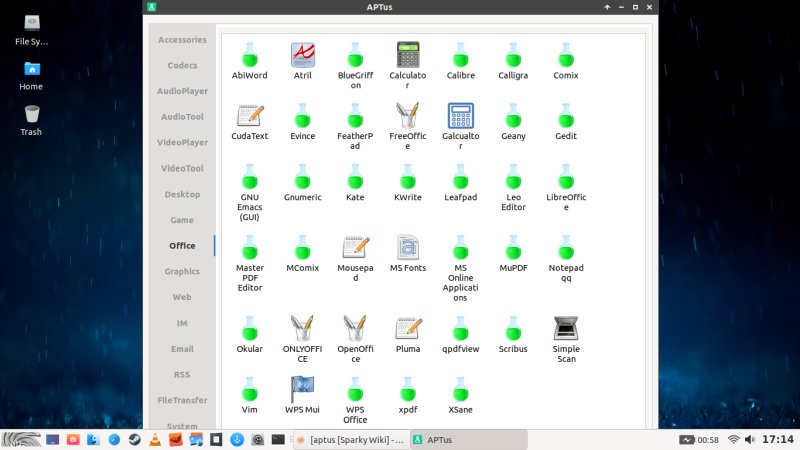The height and width of the screenshot is (450, 800).
Task: Open the GNU Emacs (GUI) icon
Action: tap(249, 177)
